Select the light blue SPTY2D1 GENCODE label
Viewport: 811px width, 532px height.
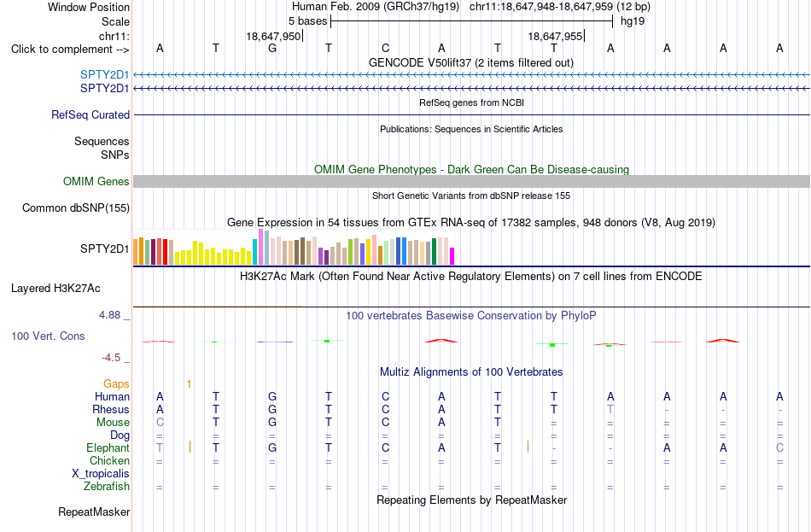tap(104, 75)
